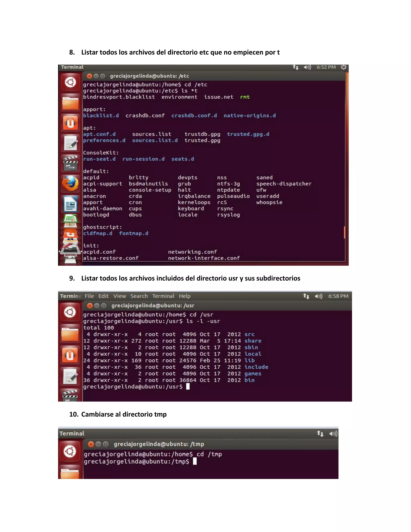Click network indicator in /tmp screenshot panel
This screenshot has width=411, height=532.
[320, 434]
